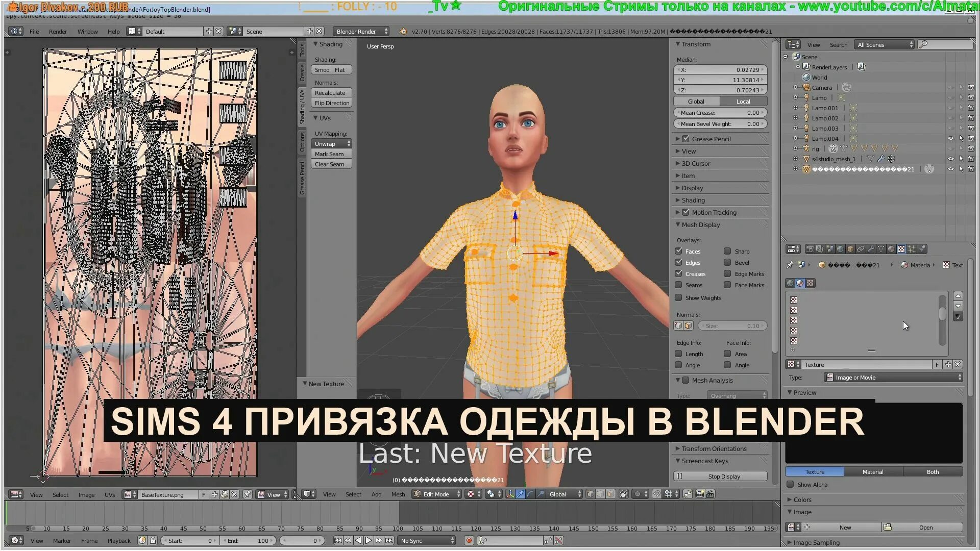Open the Particles properties tab icon
Viewport: 980px width, 551px height.
tap(912, 249)
